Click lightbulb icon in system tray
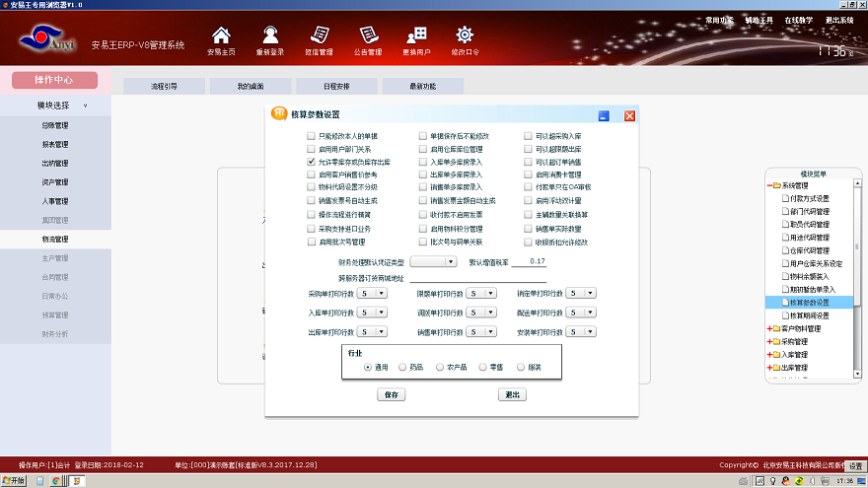This screenshot has width=868, height=488. [772, 481]
